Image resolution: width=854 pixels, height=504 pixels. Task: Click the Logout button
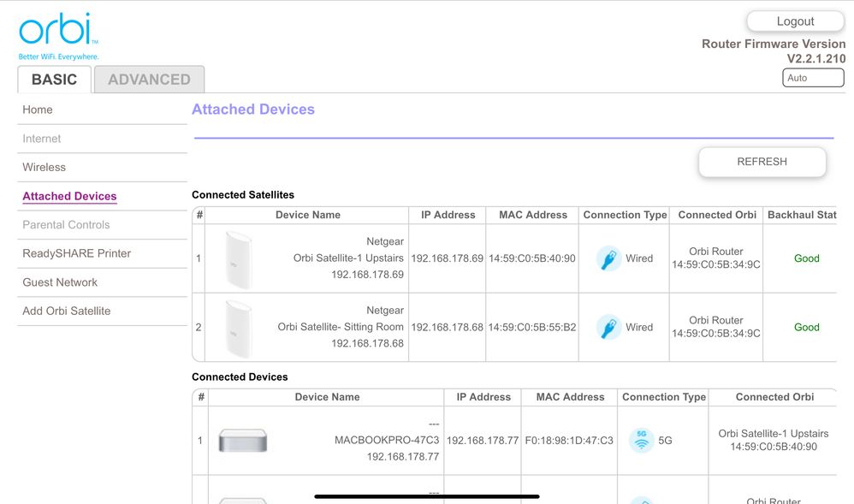(x=795, y=21)
